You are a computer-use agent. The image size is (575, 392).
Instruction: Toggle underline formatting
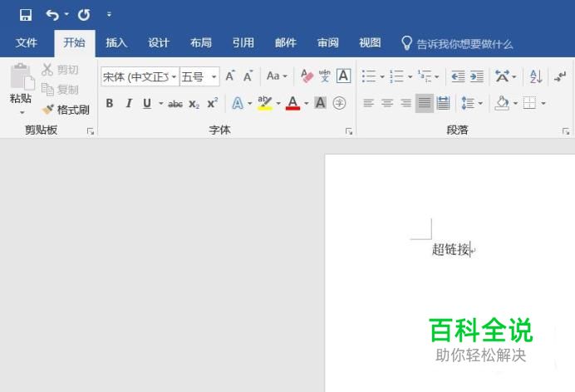147,103
